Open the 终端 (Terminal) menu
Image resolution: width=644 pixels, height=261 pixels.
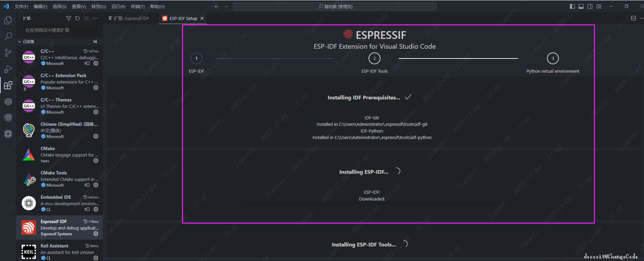pos(137,7)
